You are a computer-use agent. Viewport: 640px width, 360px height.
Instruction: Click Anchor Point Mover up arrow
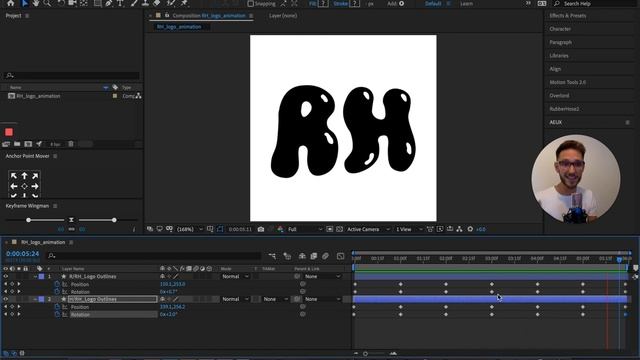point(24,176)
